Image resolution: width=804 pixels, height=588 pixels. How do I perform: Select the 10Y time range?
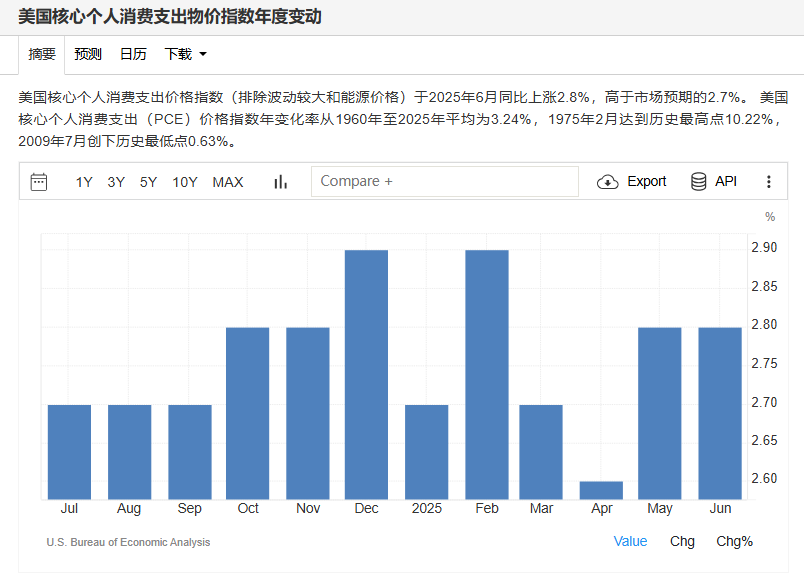pyautogui.click(x=185, y=182)
